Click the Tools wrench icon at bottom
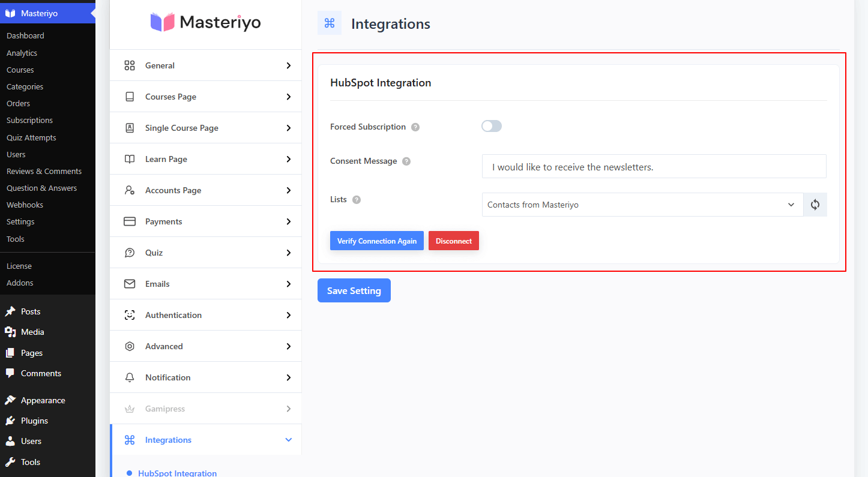The height and width of the screenshot is (477, 868). point(10,462)
